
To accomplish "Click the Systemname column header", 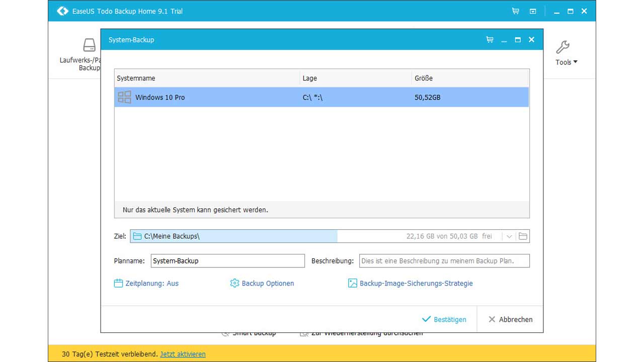I will pos(206,78).
